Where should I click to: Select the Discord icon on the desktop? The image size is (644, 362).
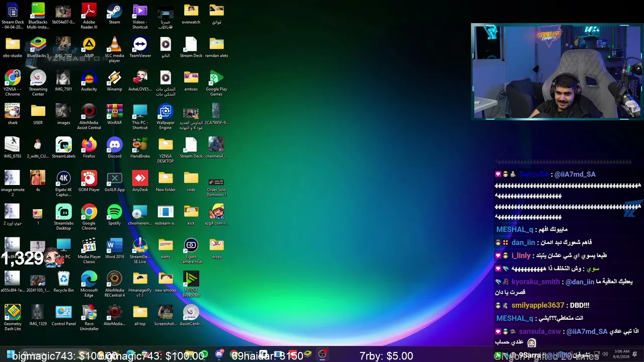coord(114,148)
